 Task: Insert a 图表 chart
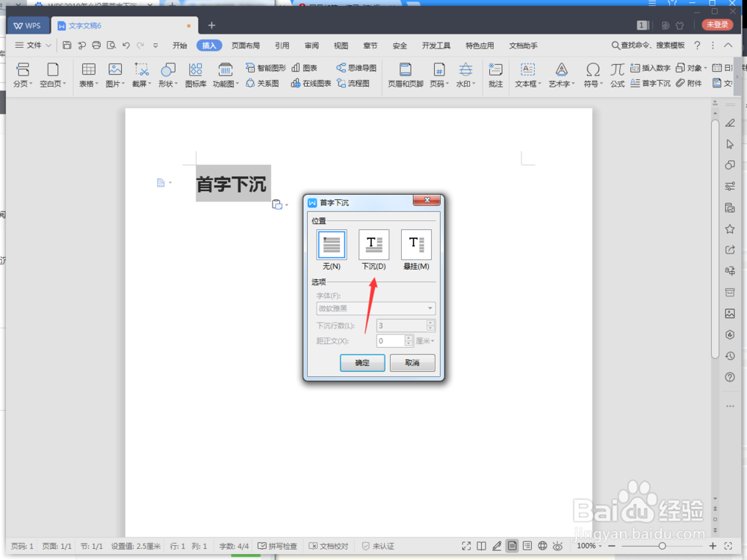pyautogui.click(x=305, y=68)
